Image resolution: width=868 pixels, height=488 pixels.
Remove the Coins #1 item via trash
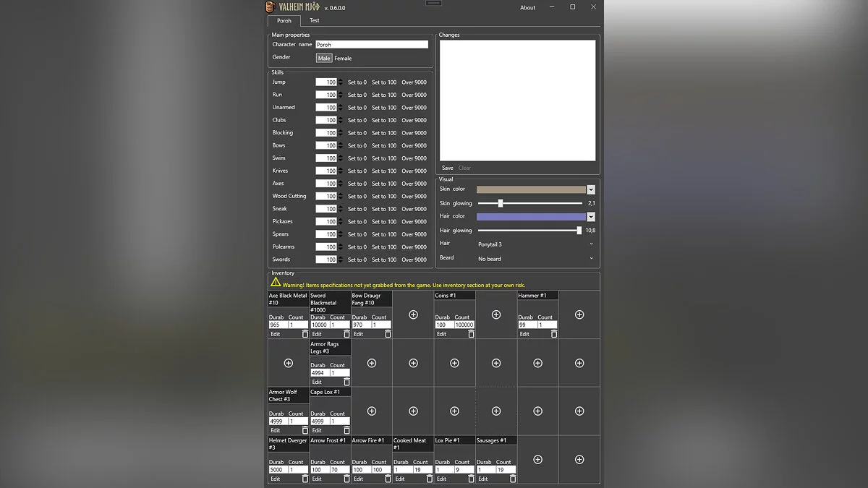coord(471,334)
